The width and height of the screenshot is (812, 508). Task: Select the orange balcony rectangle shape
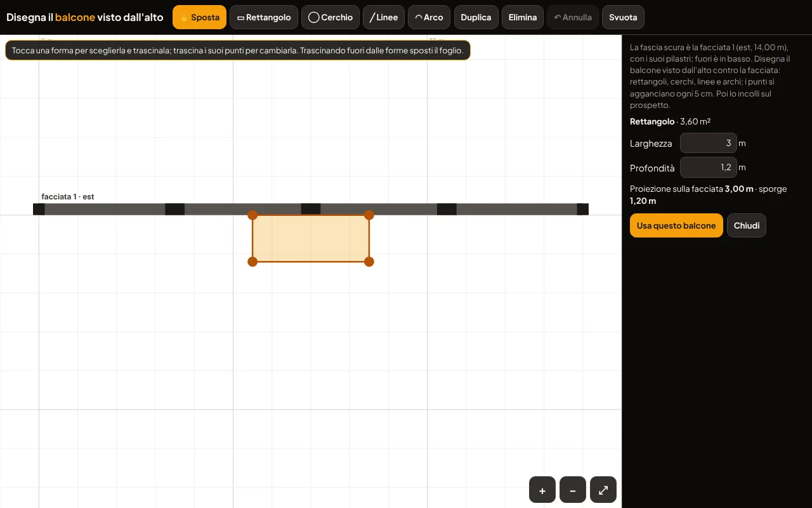[x=311, y=238]
